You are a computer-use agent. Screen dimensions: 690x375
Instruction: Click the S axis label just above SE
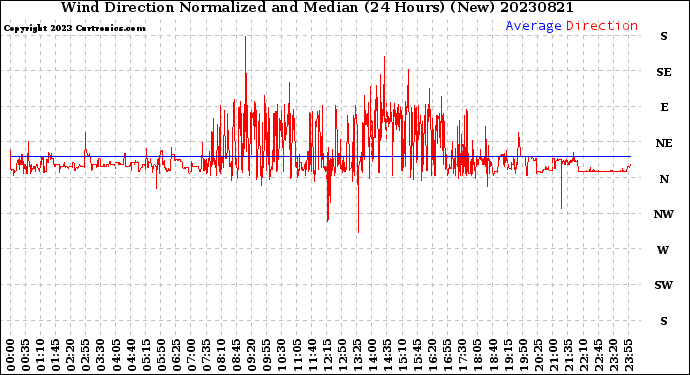tap(664, 37)
